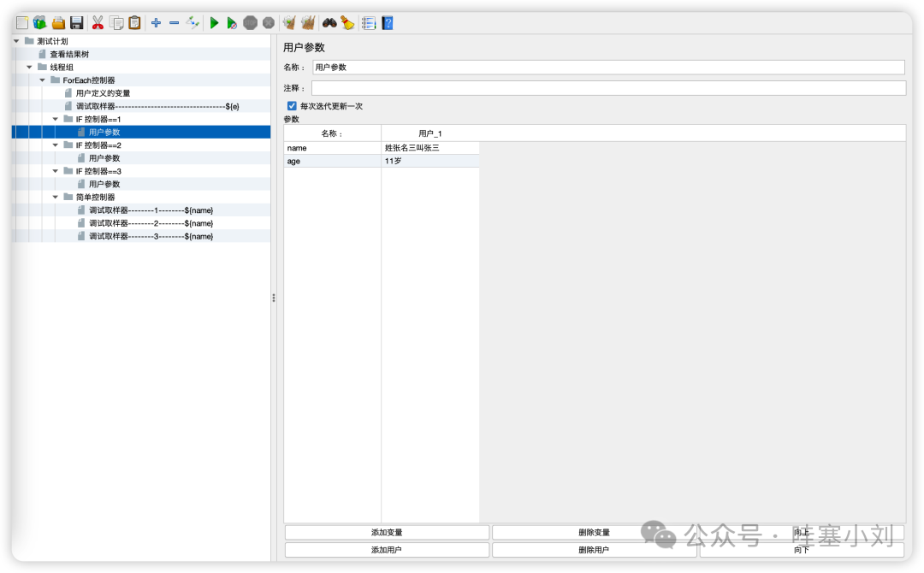
Task: Start test without pauses icon
Action: [x=232, y=23]
